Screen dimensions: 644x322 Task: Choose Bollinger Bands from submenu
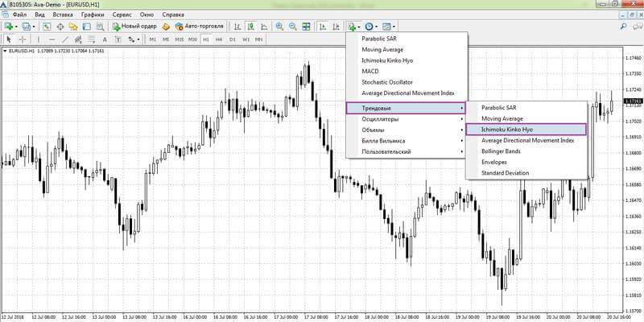pyautogui.click(x=501, y=151)
